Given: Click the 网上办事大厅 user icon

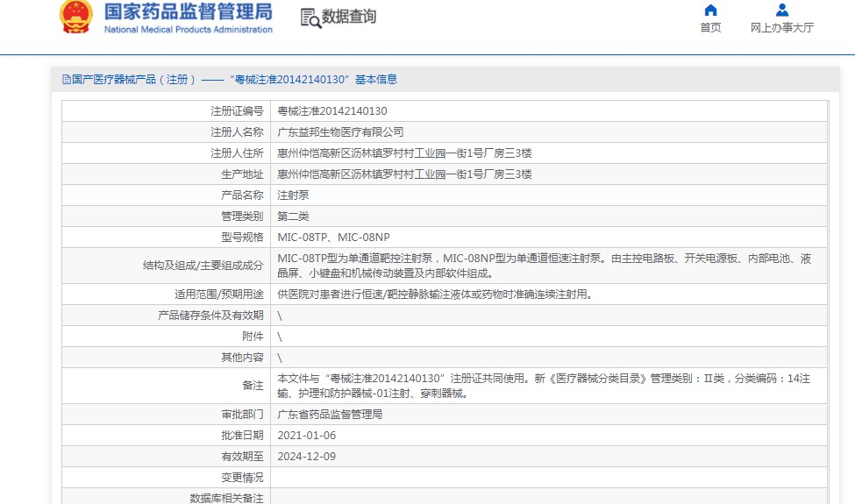Looking at the screenshot, I should [782, 10].
